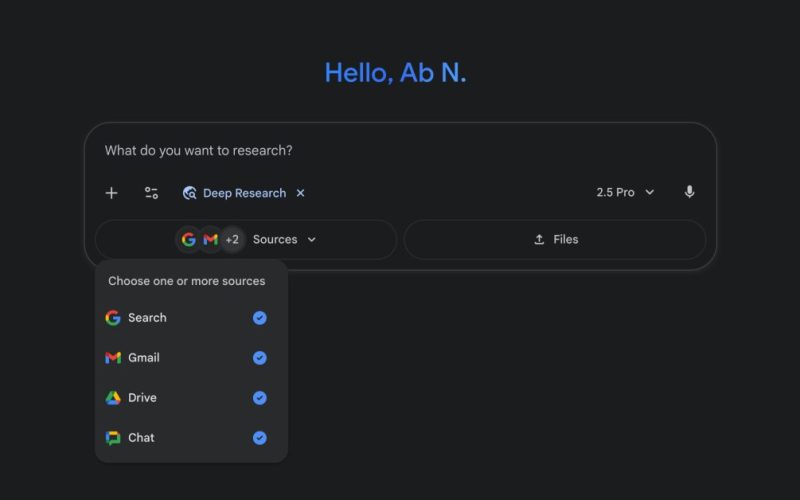Toggle the Chat source checkmark
Screen dimensions: 800x500
[x=260, y=438]
